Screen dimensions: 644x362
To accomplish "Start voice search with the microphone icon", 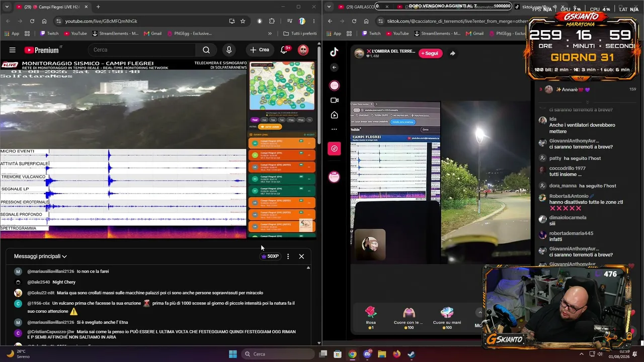I will tap(229, 50).
